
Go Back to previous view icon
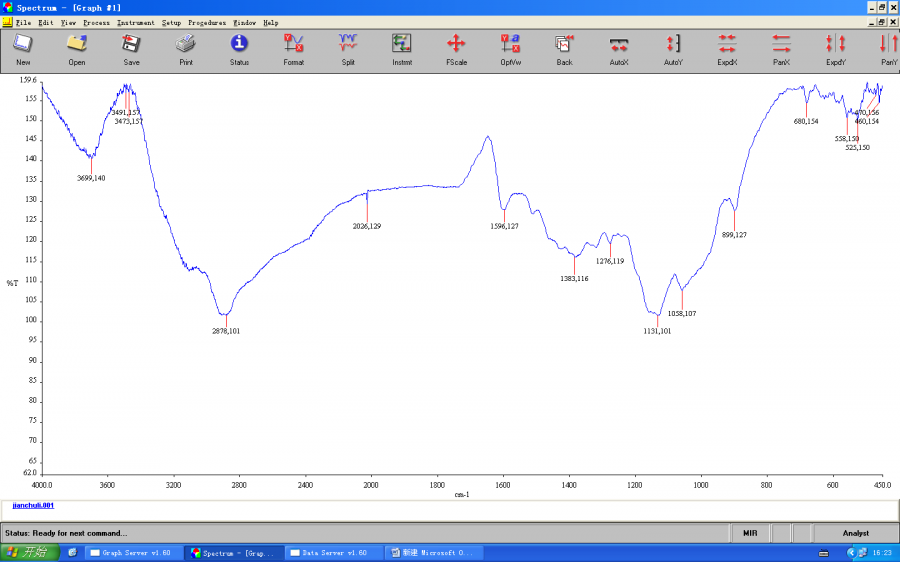pos(564,50)
